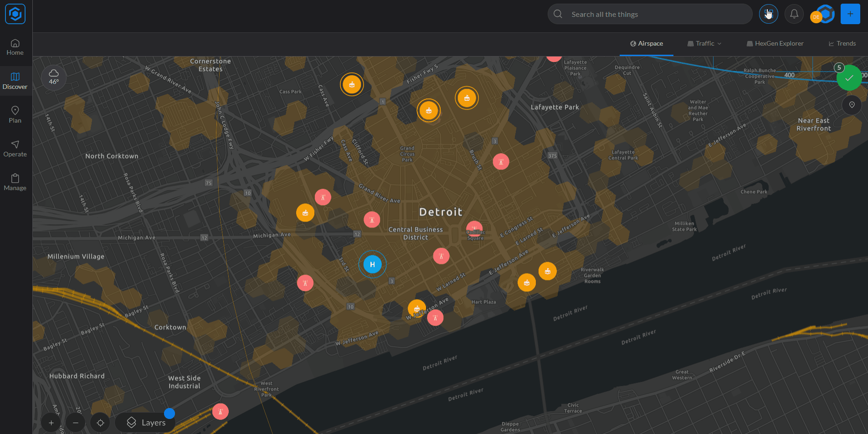Click the location pin map button

(852, 105)
